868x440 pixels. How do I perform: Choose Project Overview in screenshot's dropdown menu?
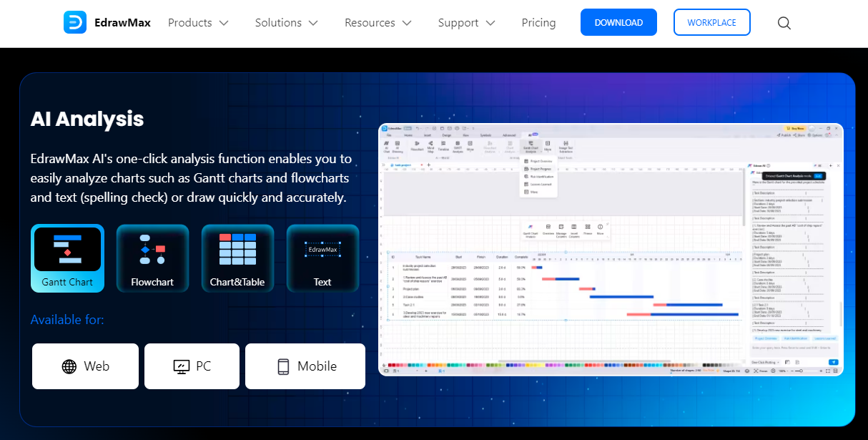(x=538, y=162)
